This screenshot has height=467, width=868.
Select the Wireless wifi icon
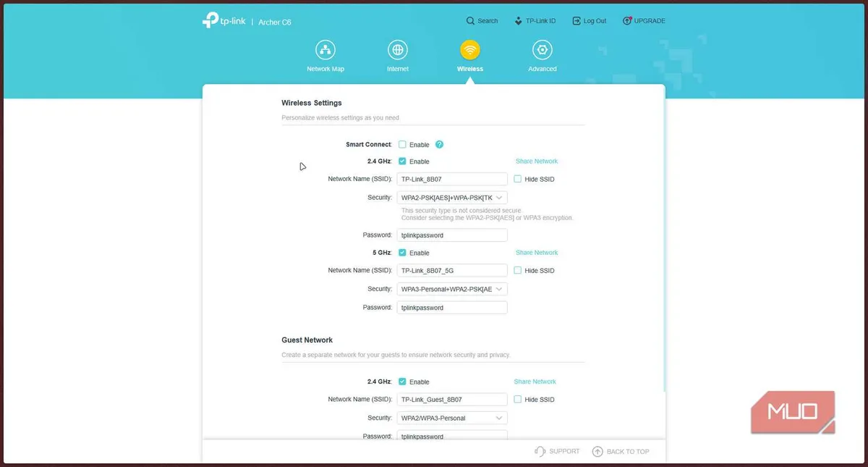point(470,50)
